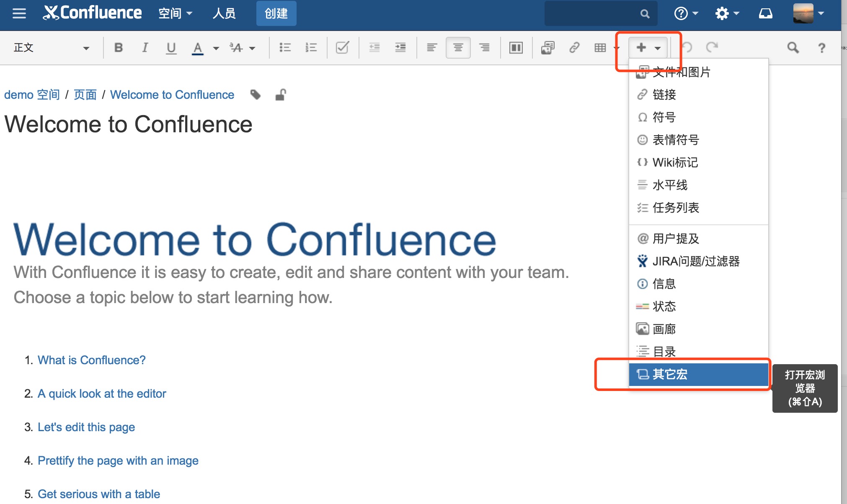This screenshot has height=504, width=847.
Task: Apply italic formatting
Action: click(x=145, y=48)
